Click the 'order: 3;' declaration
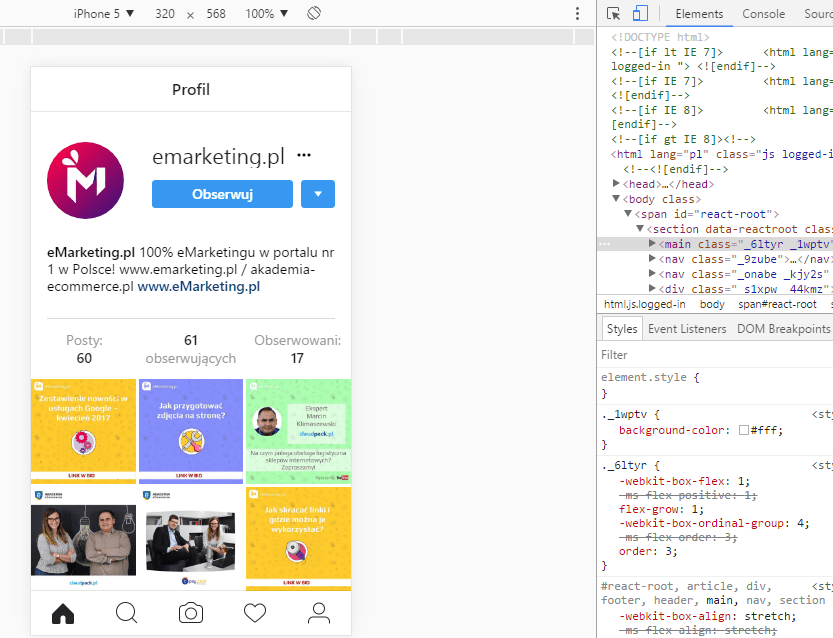Screen dimensions: 833x638 tap(648, 551)
